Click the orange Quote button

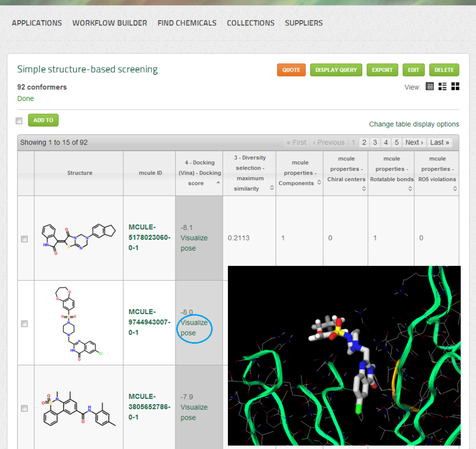(x=291, y=70)
